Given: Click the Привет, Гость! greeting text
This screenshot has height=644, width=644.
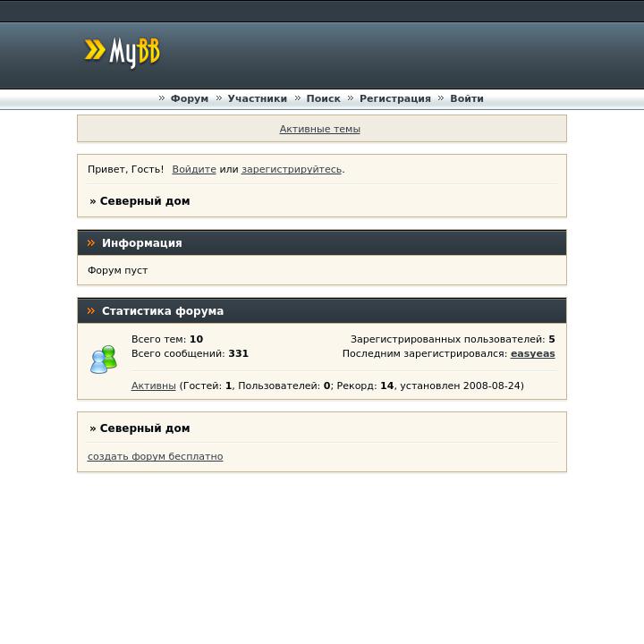Looking at the screenshot, I should (x=126, y=169).
